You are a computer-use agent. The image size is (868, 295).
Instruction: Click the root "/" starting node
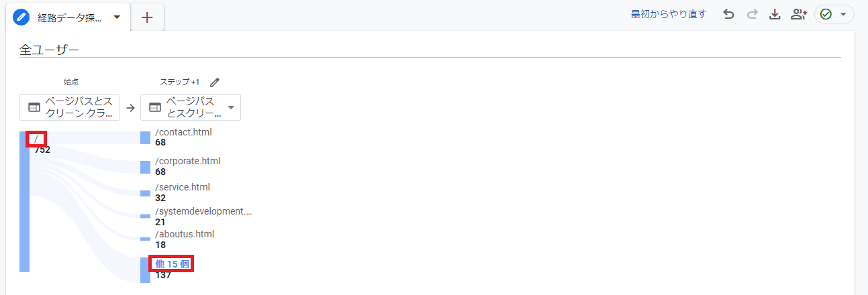(x=36, y=139)
